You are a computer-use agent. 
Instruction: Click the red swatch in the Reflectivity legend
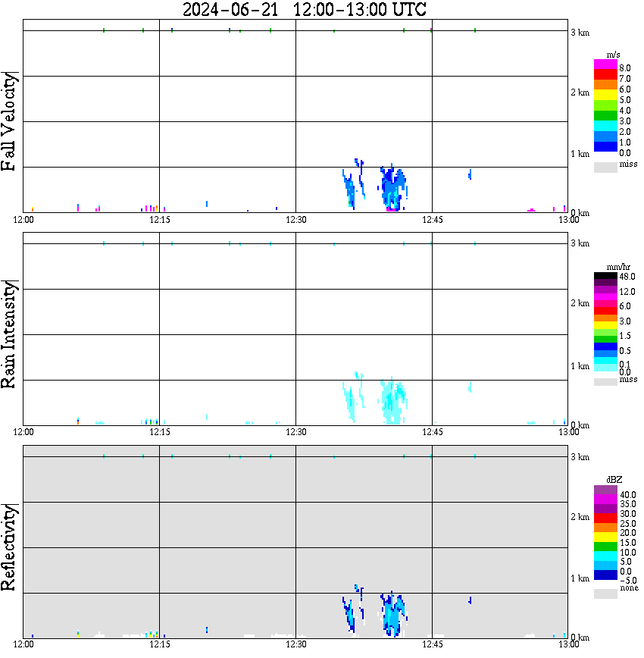point(605,518)
